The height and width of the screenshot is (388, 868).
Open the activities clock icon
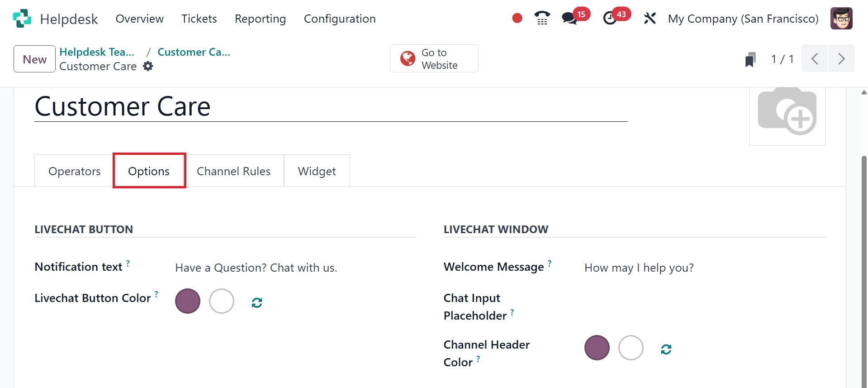coord(610,19)
